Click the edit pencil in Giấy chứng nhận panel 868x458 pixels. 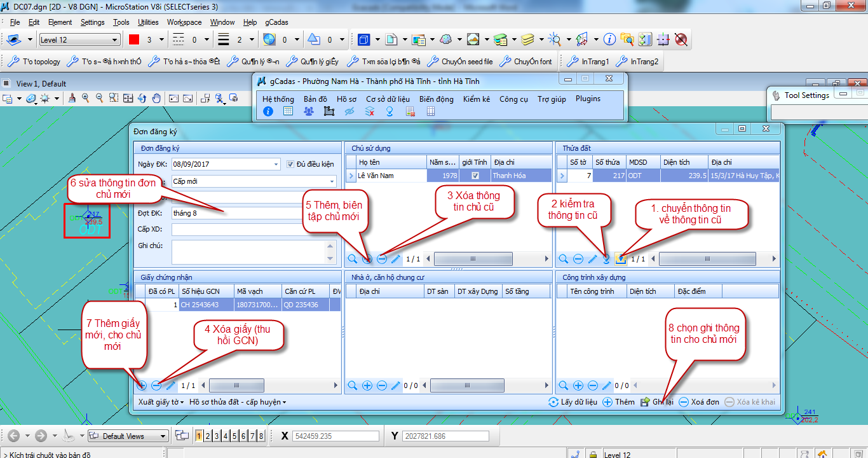point(170,385)
